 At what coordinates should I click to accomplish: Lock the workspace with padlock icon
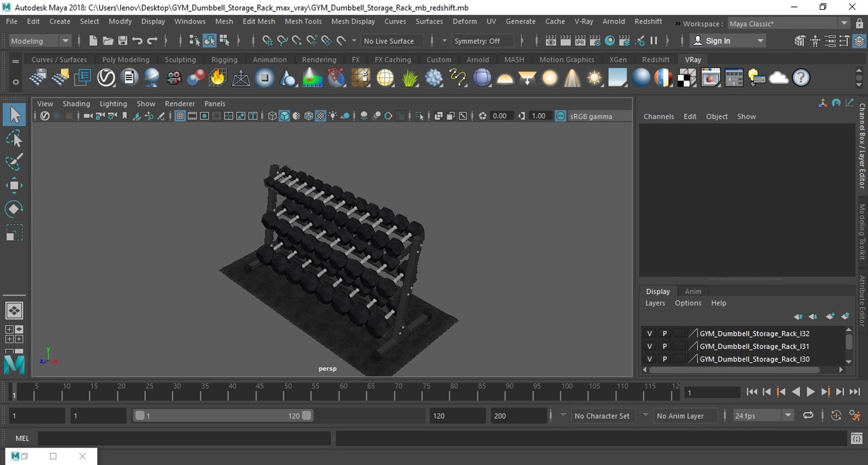[x=859, y=24]
